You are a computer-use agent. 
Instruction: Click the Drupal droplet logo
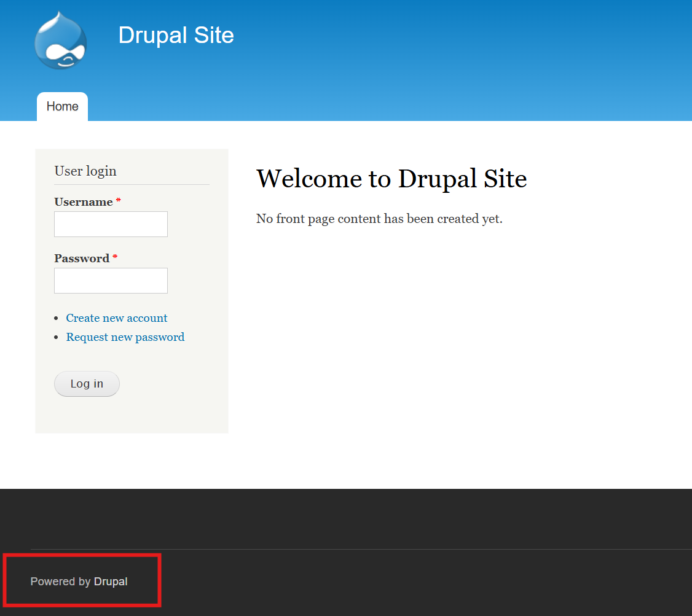[60, 41]
